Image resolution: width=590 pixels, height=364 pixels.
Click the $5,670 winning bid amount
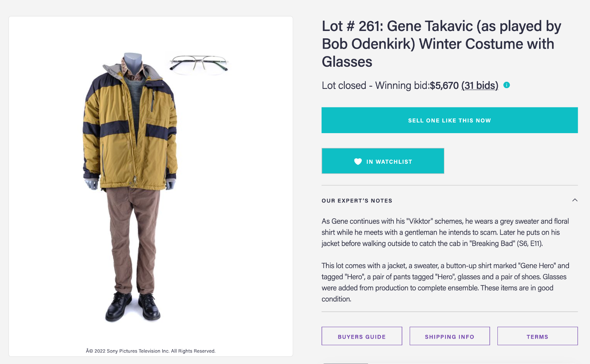(444, 86)
